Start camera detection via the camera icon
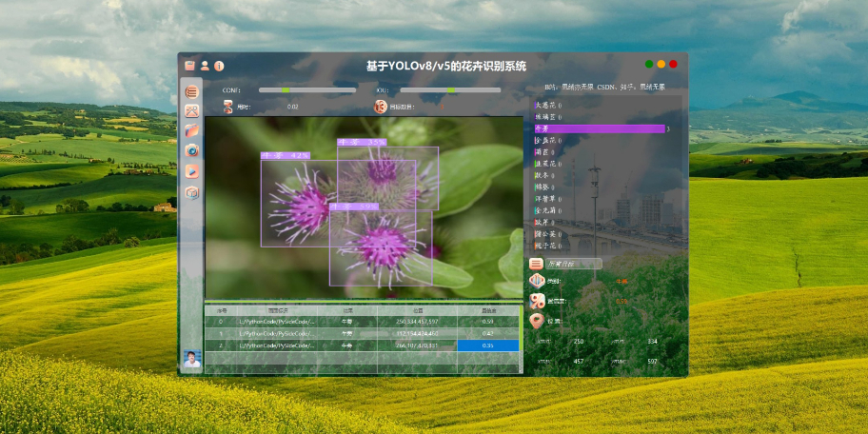 pyautogui.click(x=192, y=150)
